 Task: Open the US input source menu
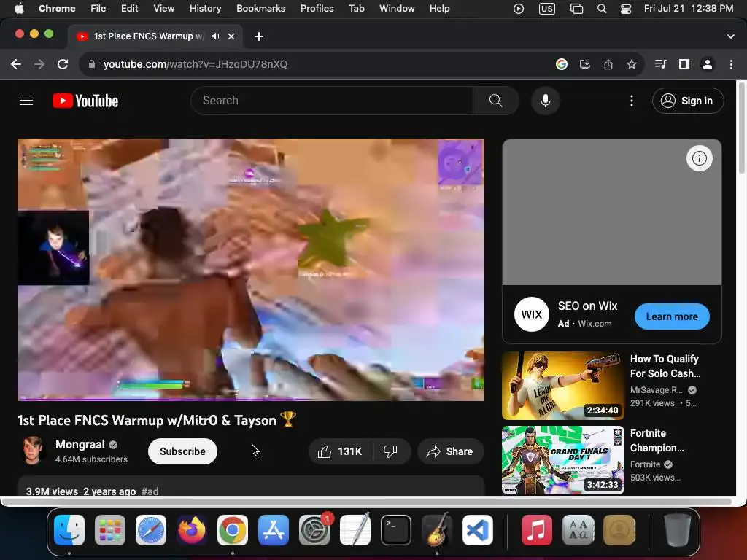tap(547, 9)
